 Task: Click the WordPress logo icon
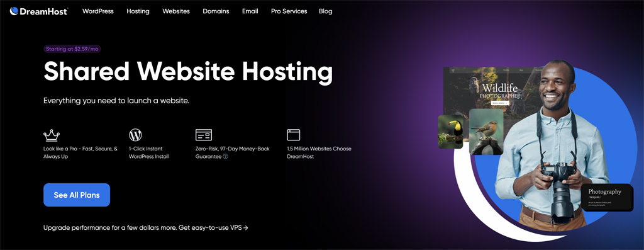tap(136, 135)
